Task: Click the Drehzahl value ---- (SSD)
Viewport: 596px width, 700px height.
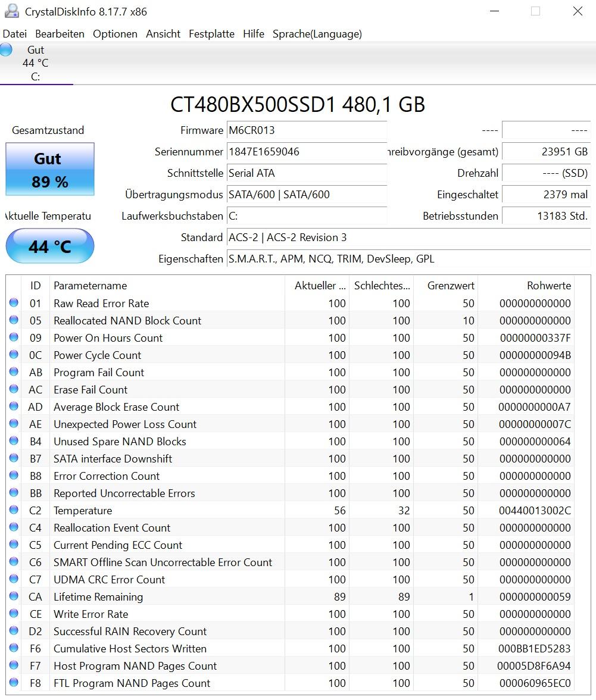Action: coord(547,173)
